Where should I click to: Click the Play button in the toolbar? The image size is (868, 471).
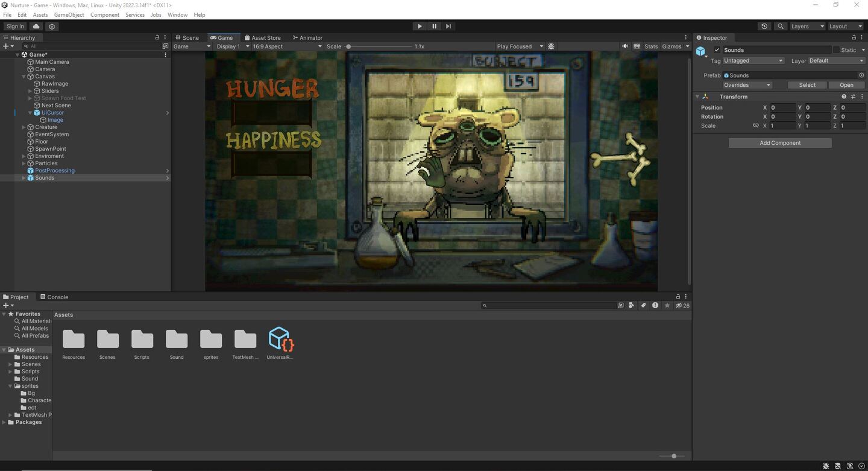click(x=420, y=27)
